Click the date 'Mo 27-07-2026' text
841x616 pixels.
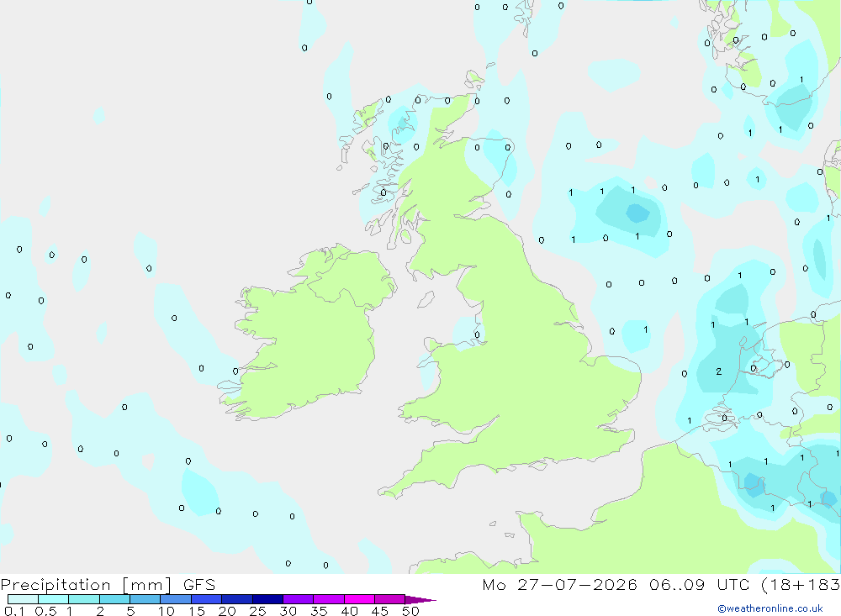click(x=559, y=585)
